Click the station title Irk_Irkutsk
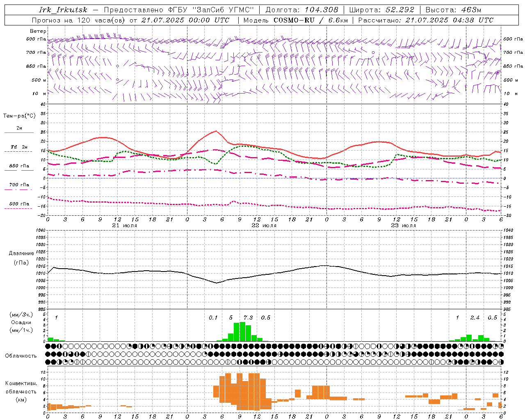The image size is (525, 420). (x=63, y=10)
